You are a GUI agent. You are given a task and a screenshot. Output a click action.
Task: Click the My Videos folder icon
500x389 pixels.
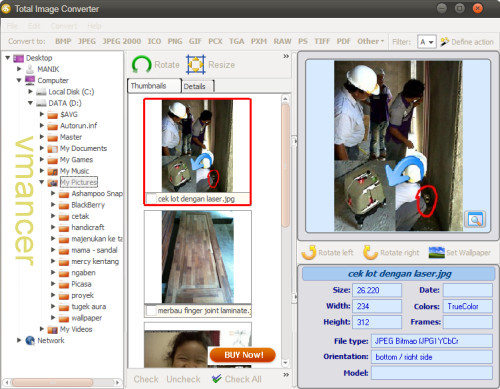tap(53, 330)
